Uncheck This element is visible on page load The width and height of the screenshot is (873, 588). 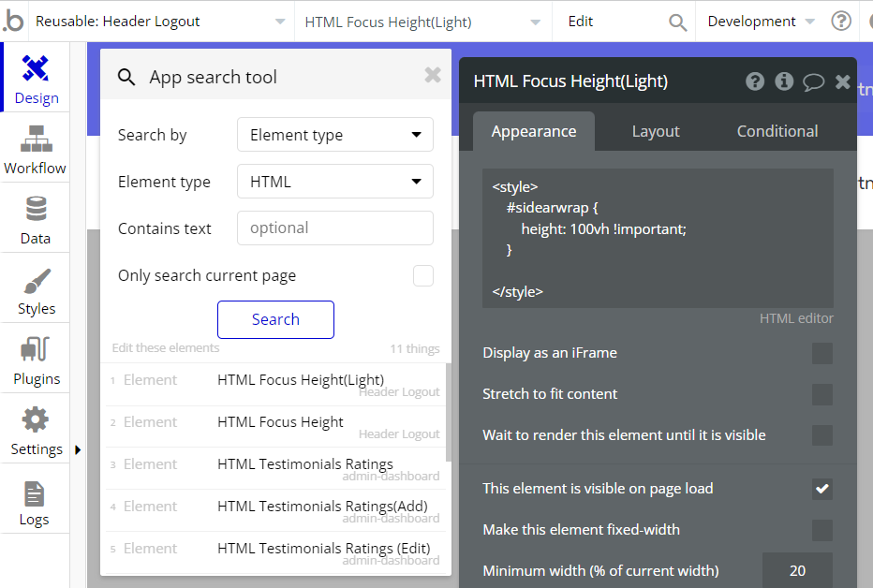[x=821, y=489]
